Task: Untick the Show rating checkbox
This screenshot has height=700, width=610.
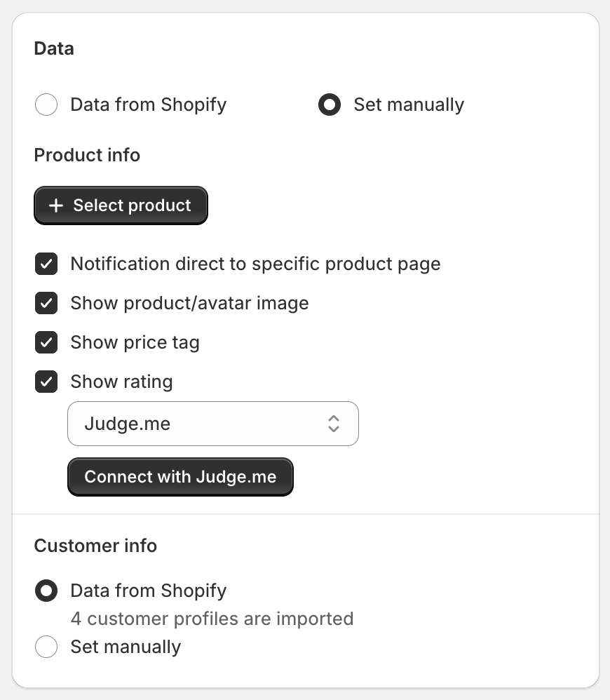Action: 46,382
